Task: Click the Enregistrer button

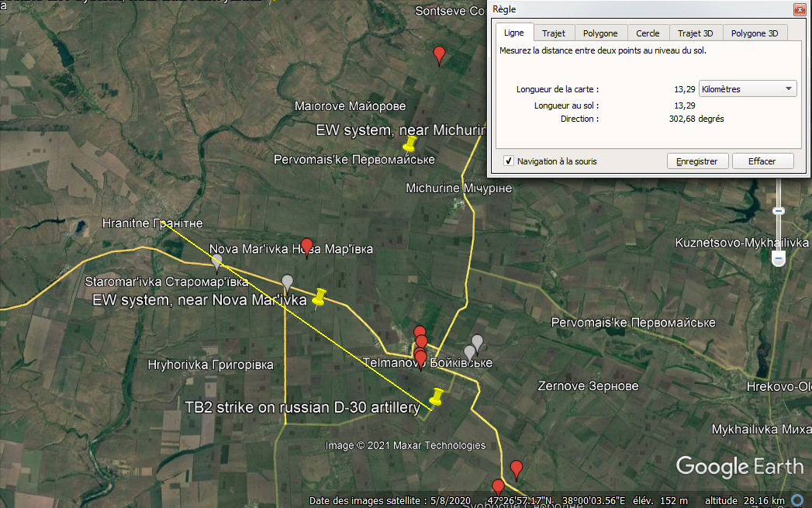Action: pyautogui.click(x=697, y=161)
